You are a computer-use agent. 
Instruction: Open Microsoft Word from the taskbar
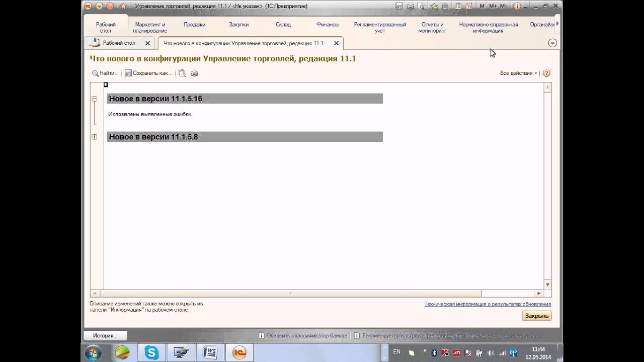(x=210, y=353)
